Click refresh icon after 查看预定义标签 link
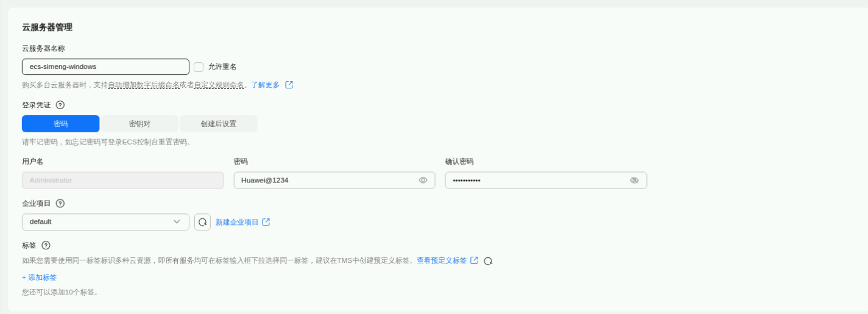Image resolution: width=868 pixels, height=314 pixels. [x=488, y=261]
